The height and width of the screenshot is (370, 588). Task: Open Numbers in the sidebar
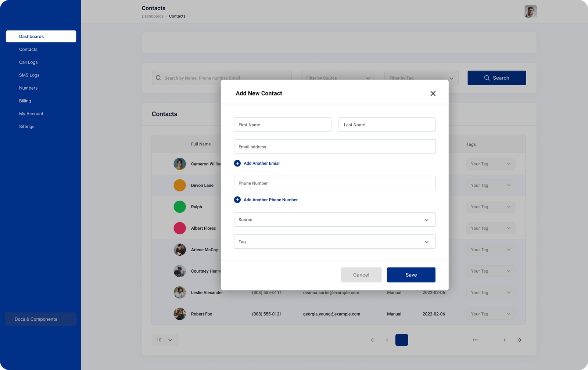point(28,88)
